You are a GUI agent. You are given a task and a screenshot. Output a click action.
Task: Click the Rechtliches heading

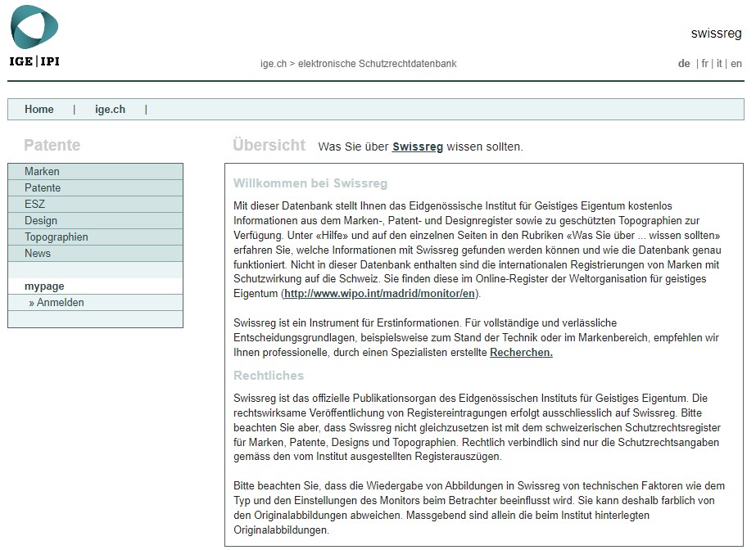[x=269, y=375]
